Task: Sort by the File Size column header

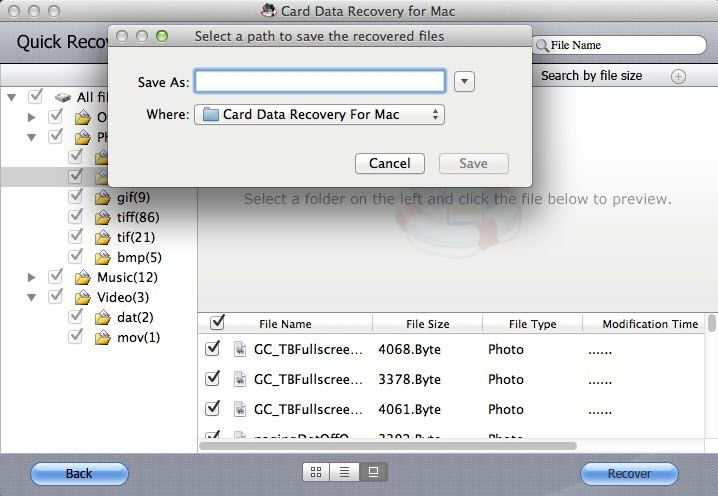Action: [427, 324]
